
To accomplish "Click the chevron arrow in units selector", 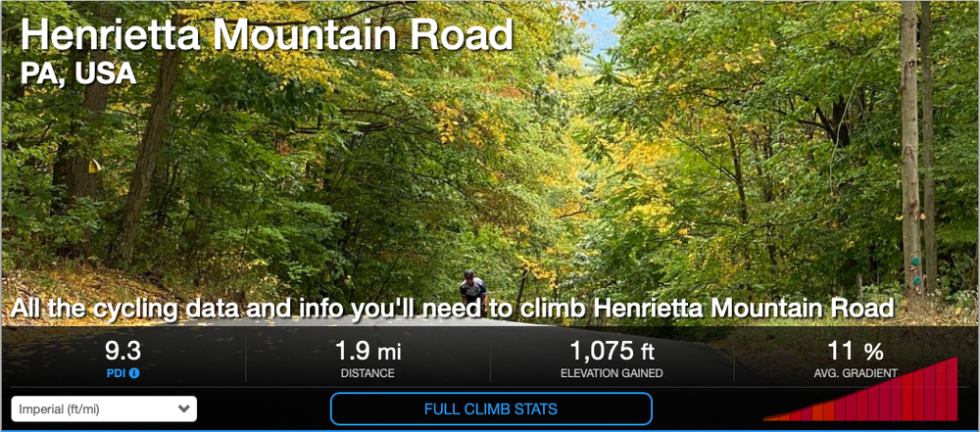I will coord(183,408).
